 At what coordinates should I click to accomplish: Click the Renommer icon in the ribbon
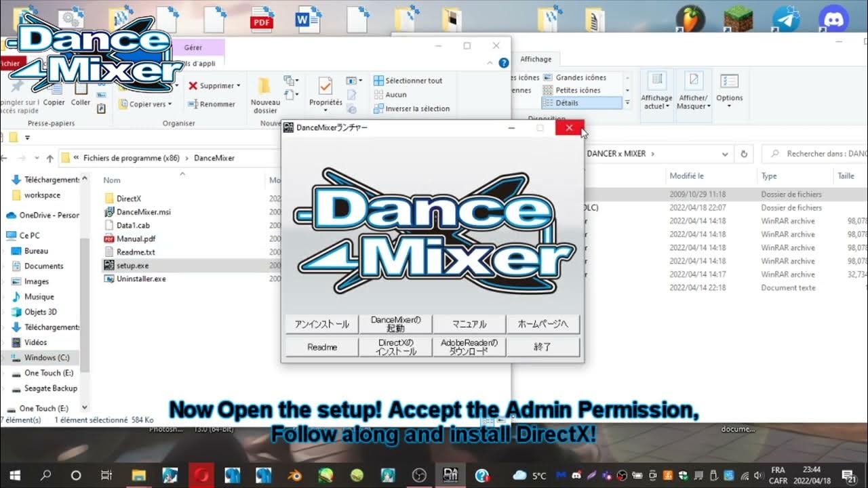coord(193,104)
